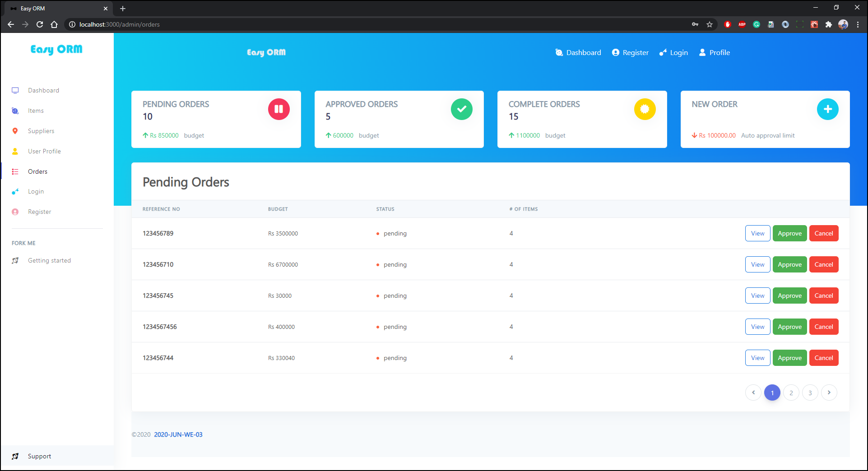
Task: Click the REFERENCE NO column header
Action: tap(161, 209)
